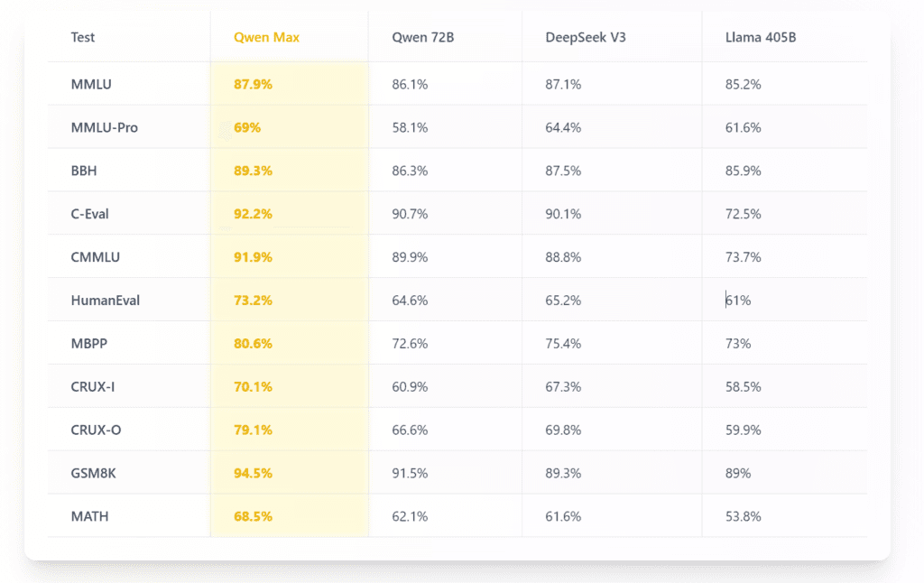Select Qwen Max CRUX-I score 70.1%

(253, 386)
